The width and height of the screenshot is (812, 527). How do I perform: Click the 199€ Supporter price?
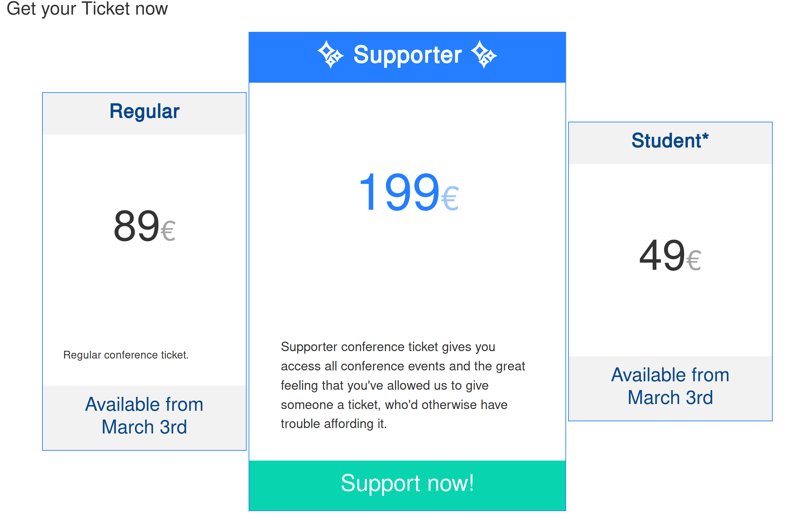pos(408,192)
